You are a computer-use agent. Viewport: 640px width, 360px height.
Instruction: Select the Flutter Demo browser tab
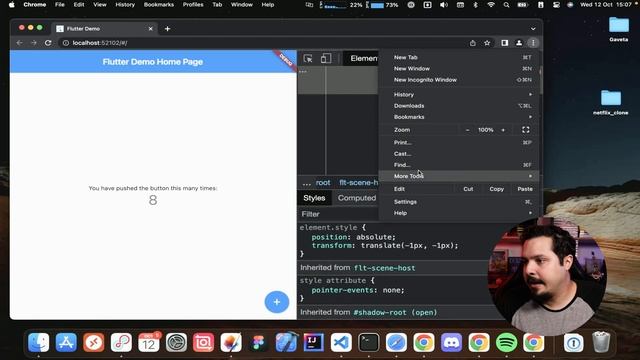click(x=104, y=29)
